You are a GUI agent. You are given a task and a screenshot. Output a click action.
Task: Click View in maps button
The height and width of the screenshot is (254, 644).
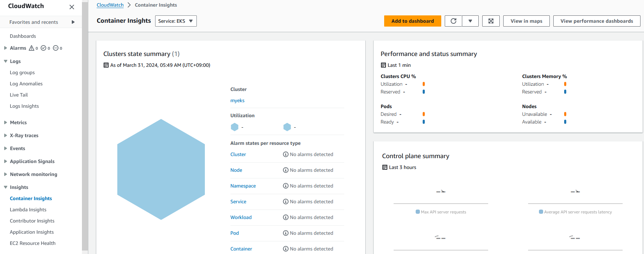pos(526,21)
